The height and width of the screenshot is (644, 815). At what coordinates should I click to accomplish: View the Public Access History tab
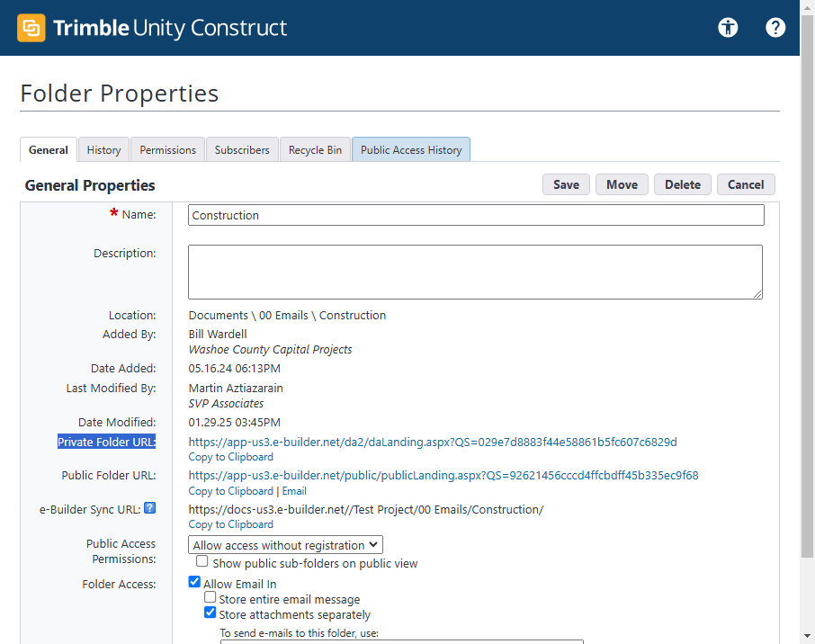(411, 149)
